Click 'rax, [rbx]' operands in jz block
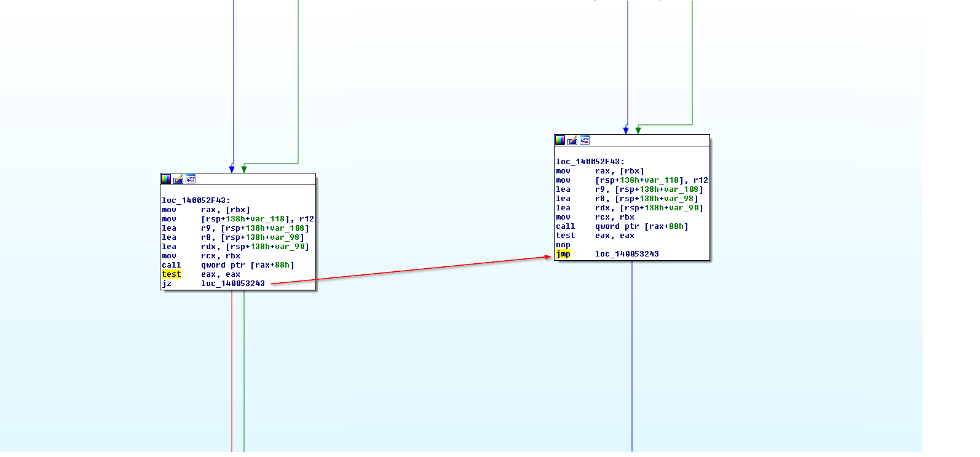980x457 pixels. coord(226,210)
